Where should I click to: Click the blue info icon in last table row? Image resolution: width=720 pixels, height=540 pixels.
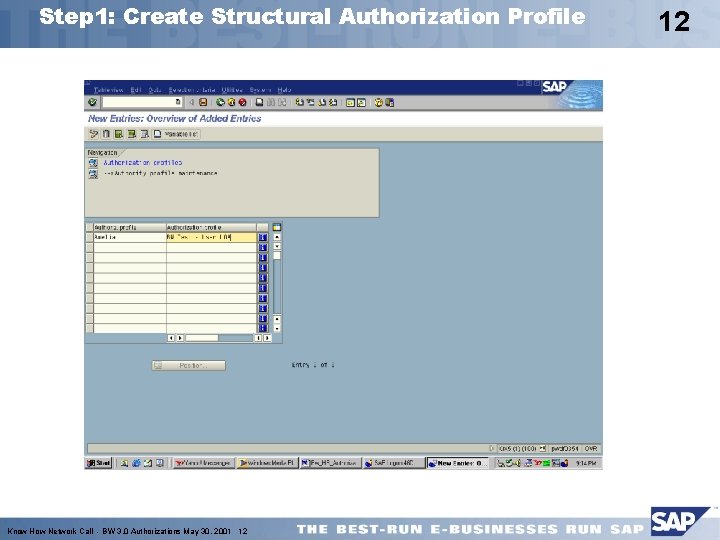click(x=263, y=328)
